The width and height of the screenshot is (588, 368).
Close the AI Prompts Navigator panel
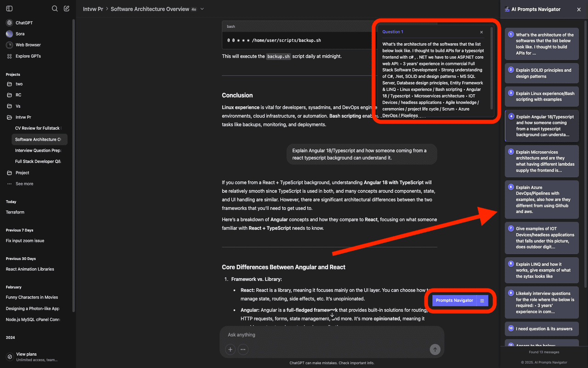click(579, 9)
